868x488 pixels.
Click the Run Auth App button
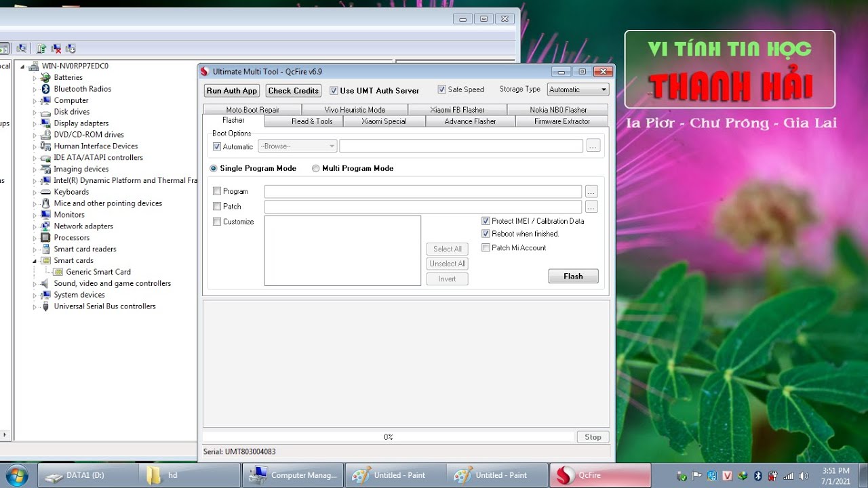tap(232, 91)
